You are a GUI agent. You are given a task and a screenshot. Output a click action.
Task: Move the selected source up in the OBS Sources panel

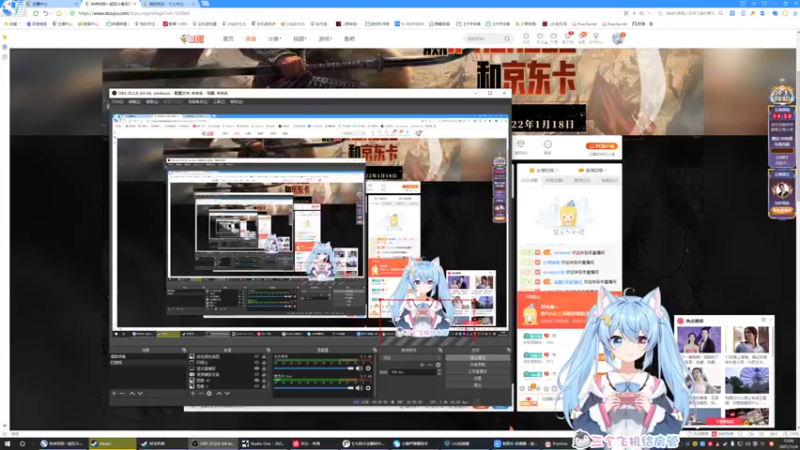click(219, 393)
